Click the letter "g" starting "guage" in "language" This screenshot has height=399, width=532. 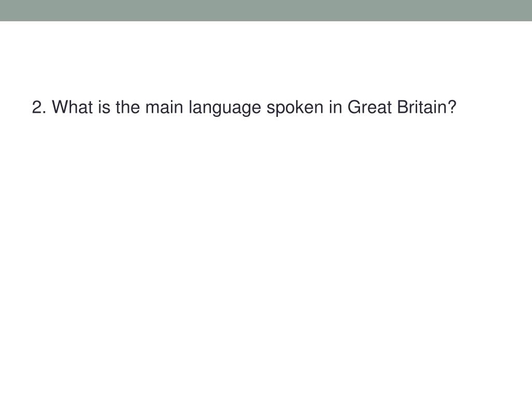click(x=216, y=110)
